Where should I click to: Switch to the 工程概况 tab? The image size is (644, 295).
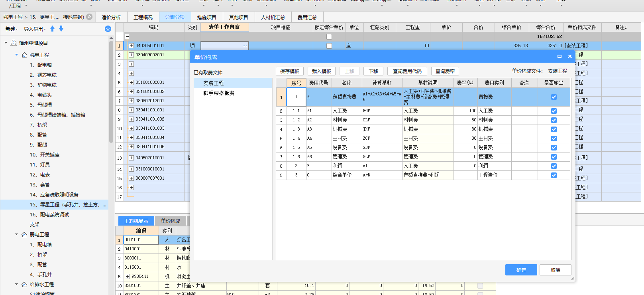[x=143, y=17]
